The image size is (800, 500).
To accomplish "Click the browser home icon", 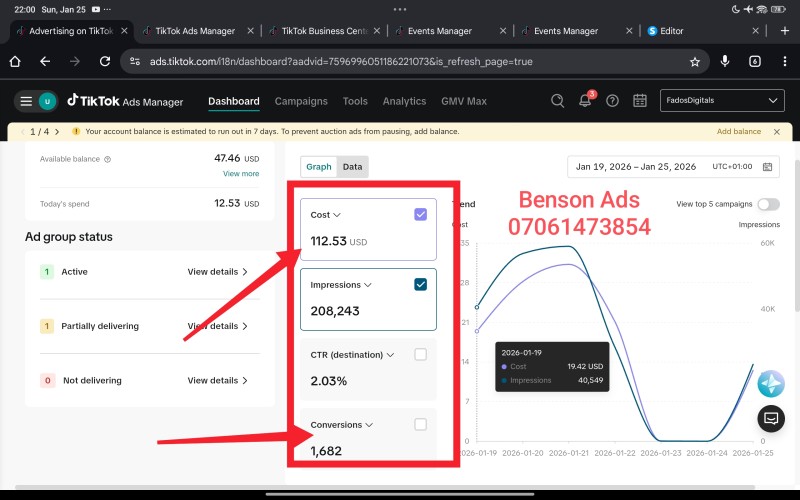I will [x=15, y=62].
